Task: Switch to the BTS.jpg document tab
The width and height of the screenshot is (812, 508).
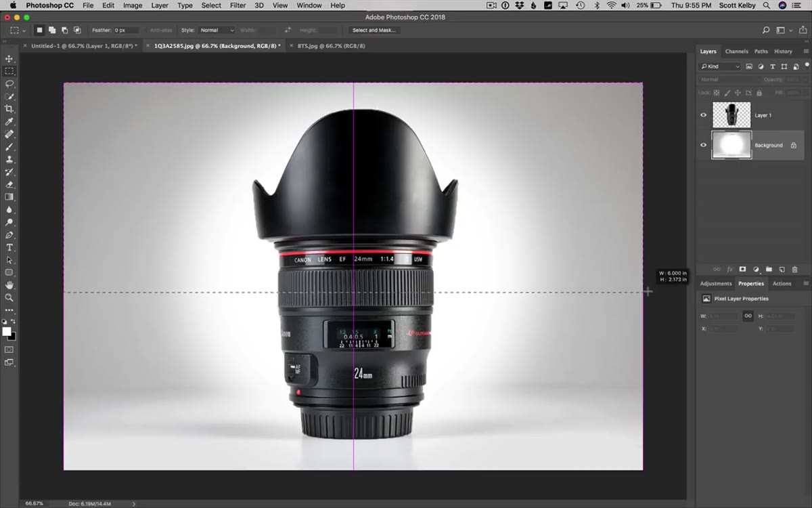Action: click(x=332, y=46)
